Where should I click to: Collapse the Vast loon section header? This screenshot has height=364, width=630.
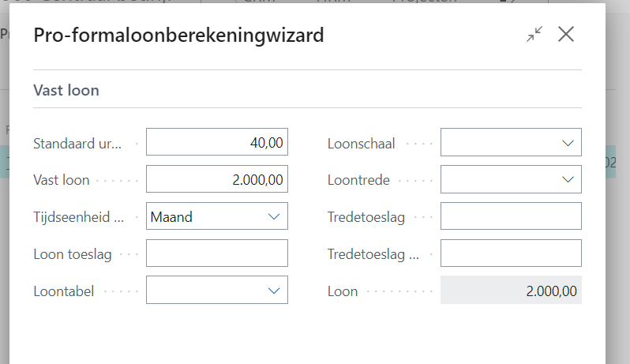coord(66,90)
